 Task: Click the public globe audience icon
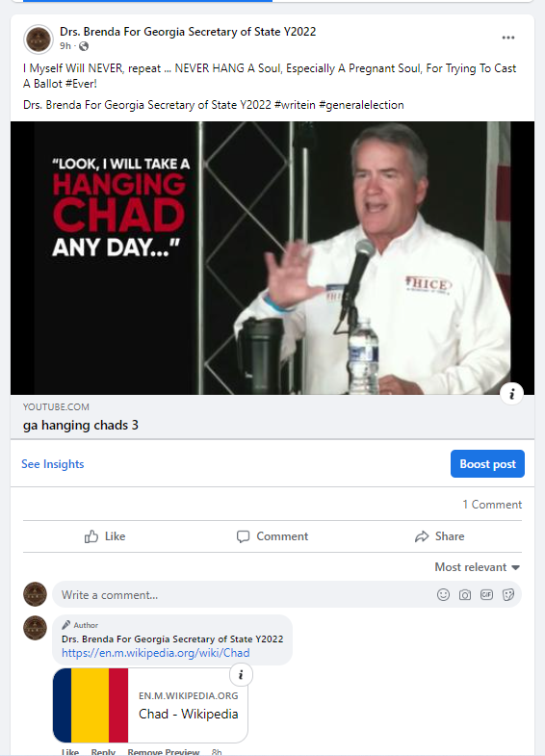(x=84, y=46)
